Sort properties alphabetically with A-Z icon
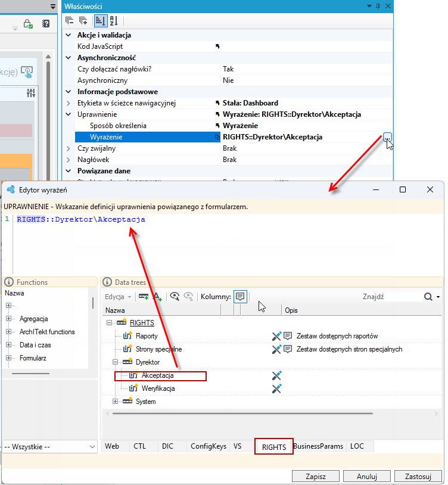Screen dimensions: 448x485 point(114,21)
